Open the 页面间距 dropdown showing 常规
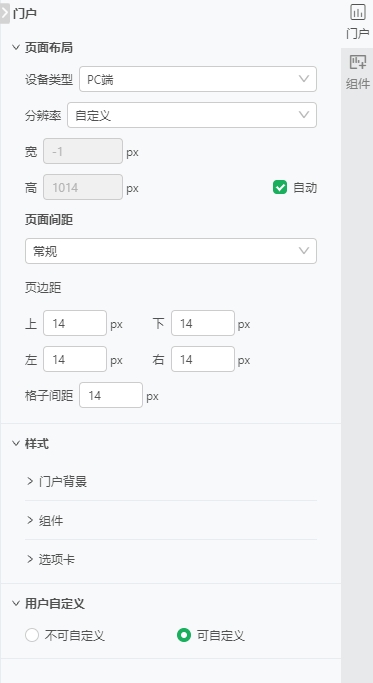This screenshot has height=683, width=373. click(x=171, y=251)
